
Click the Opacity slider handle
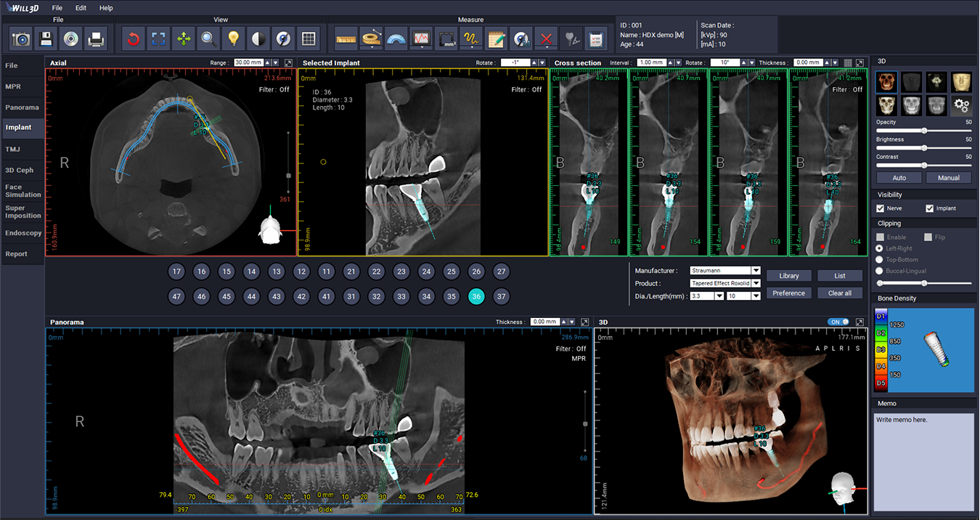(924, 131)
